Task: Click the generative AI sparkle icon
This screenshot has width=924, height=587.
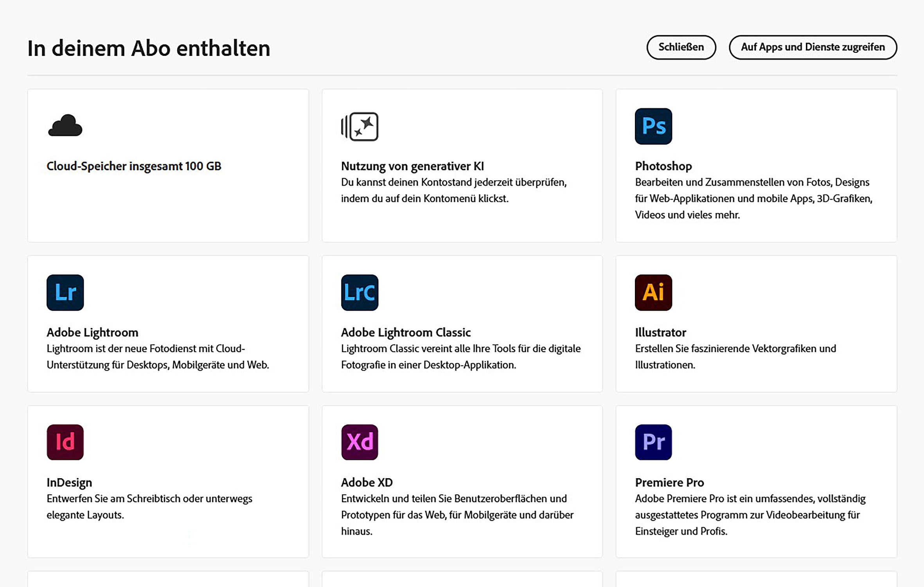Action: [x=360, y=126]
